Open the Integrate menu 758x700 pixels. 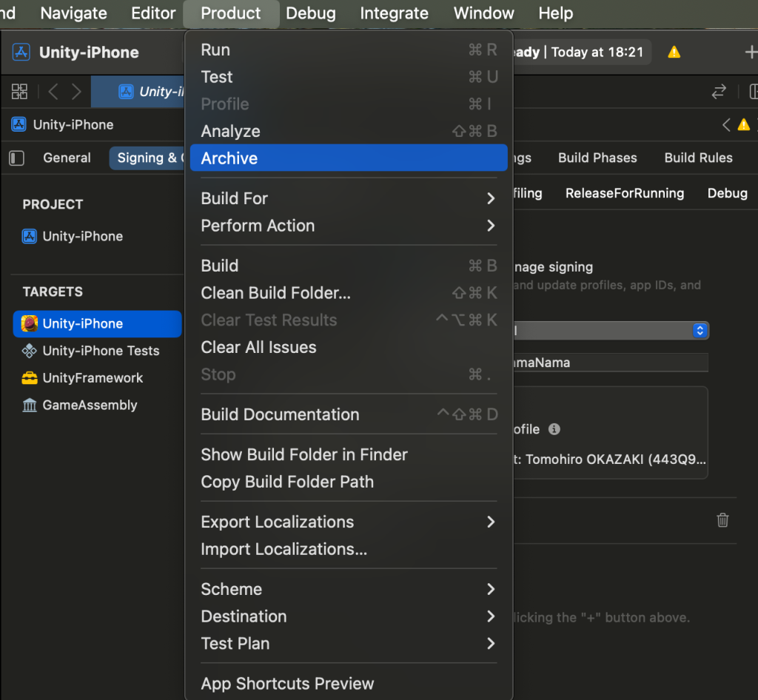click(x=394, y=13)
